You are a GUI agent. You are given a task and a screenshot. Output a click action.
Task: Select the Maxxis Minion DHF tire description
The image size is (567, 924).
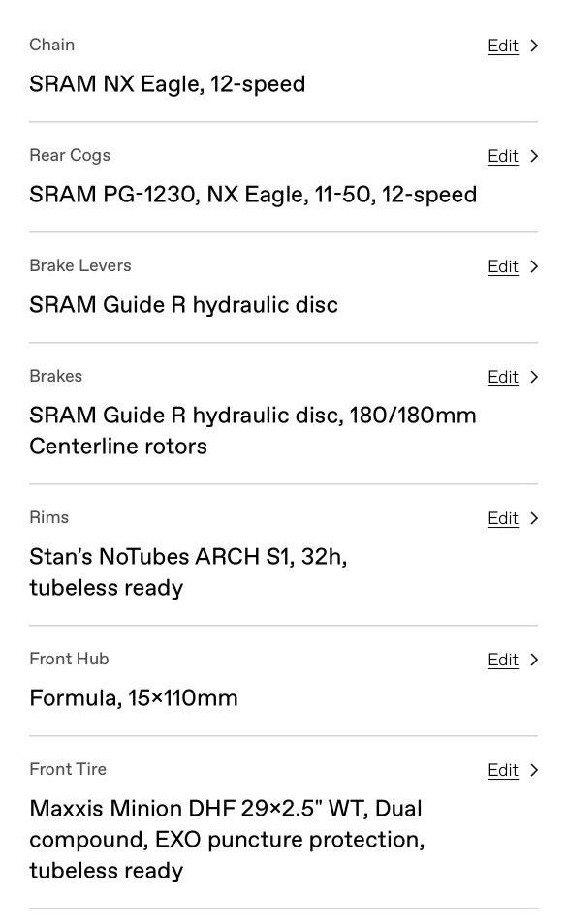click(x=228, y=839)
